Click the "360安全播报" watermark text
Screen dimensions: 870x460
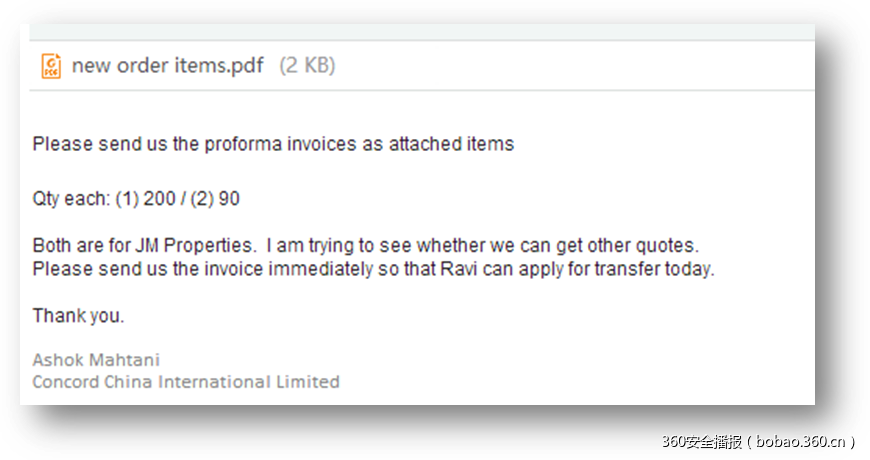tap(699, 440)
